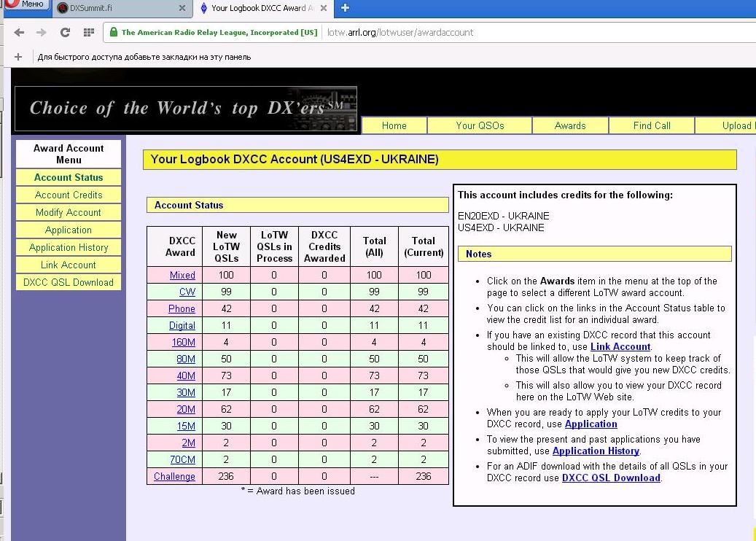
Task: Open Your QSOs in top navigation
Action: pos(480,125)
